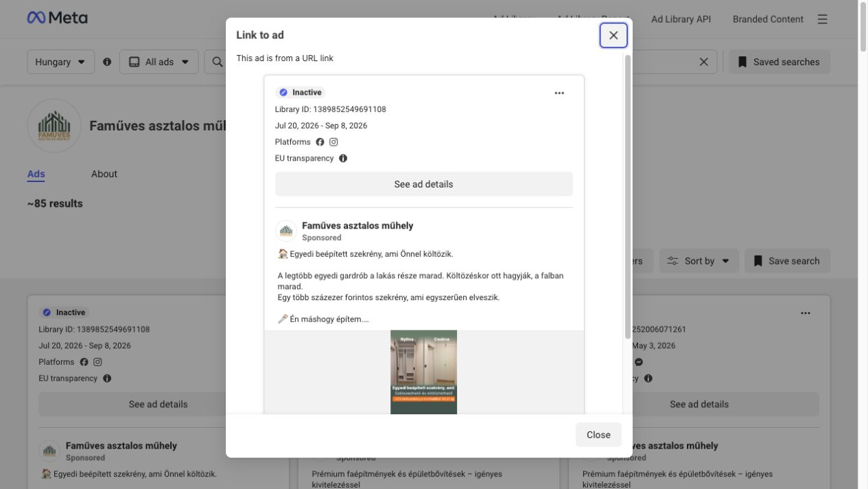
Task: Click See ad details in the modal
Action: pyautogui.click(x=424, y=184)
